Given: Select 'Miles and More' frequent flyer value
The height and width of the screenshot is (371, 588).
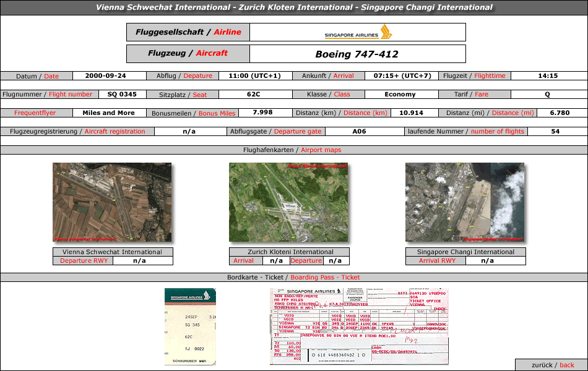Looking at the screenshot, I should coord(108,113).
